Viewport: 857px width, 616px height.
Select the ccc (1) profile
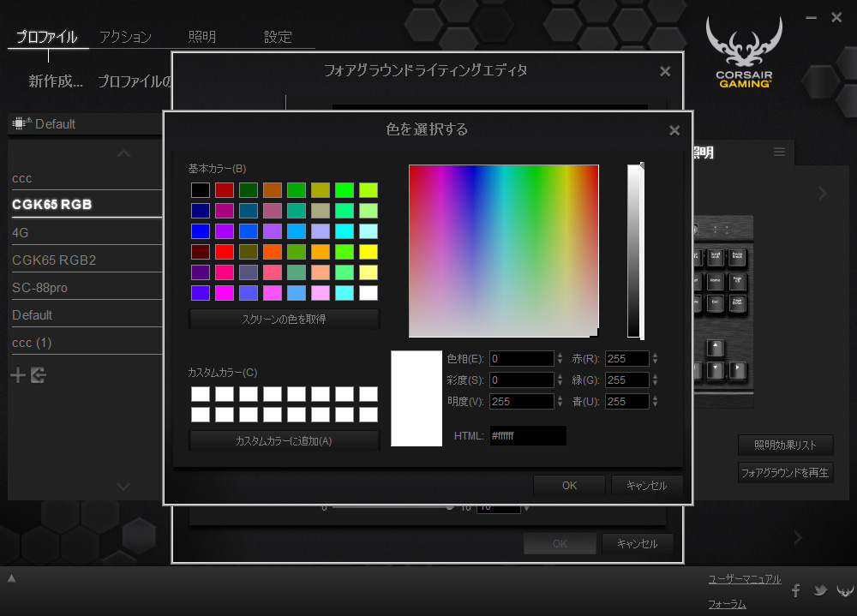(x=87, y=343)
